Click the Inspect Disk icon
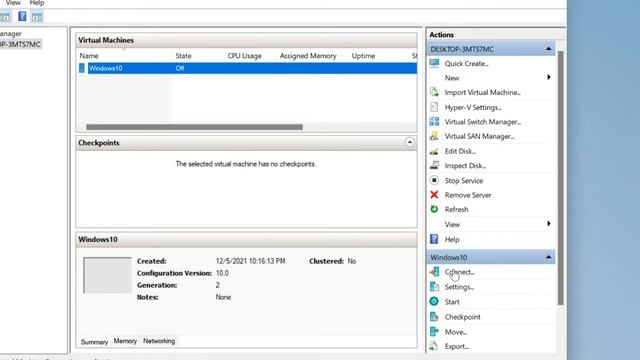This screenshot has height=360, width=640. [434, 165]
